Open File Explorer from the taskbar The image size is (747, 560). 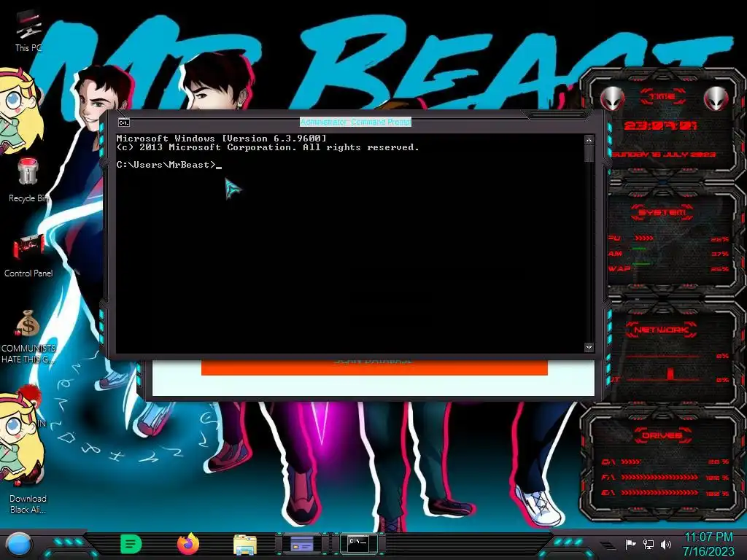(245, 545)
